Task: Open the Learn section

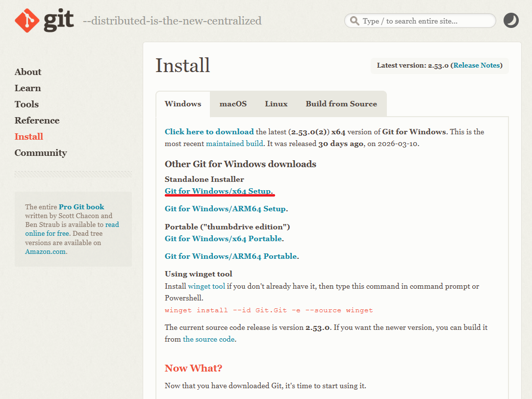Action: 28,88
